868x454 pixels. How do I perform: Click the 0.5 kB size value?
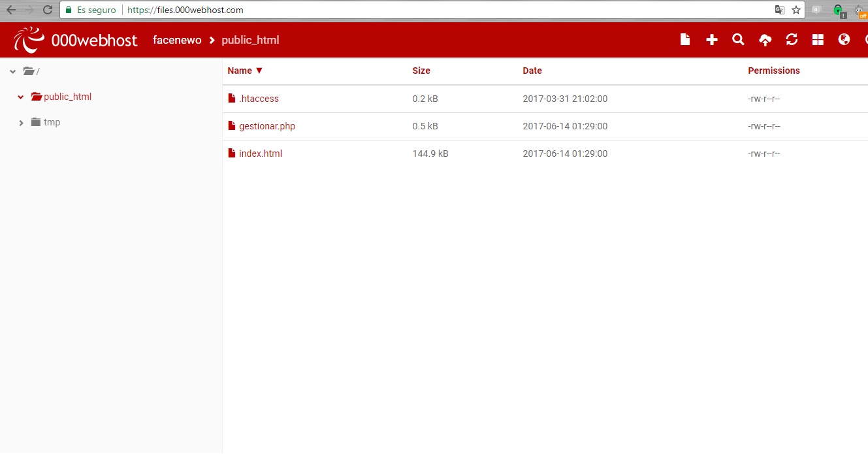pyautogui.click(x=425, y=126)
